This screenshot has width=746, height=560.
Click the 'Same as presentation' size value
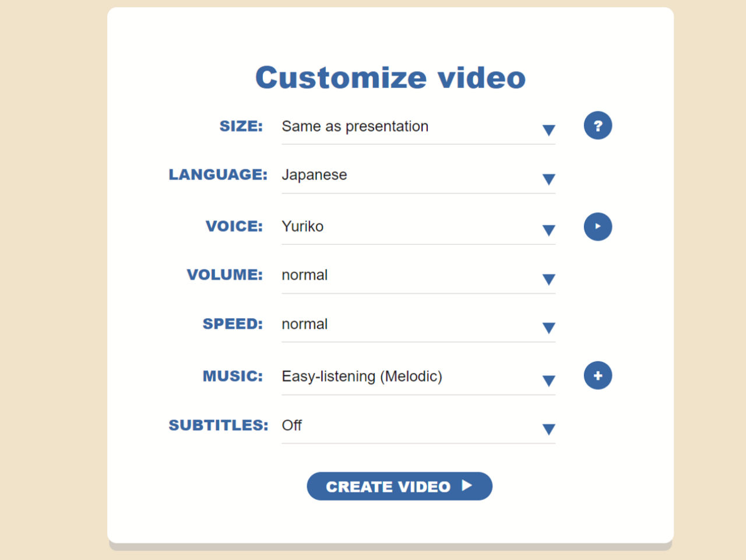pyautogui.click(x=355, y=126)
